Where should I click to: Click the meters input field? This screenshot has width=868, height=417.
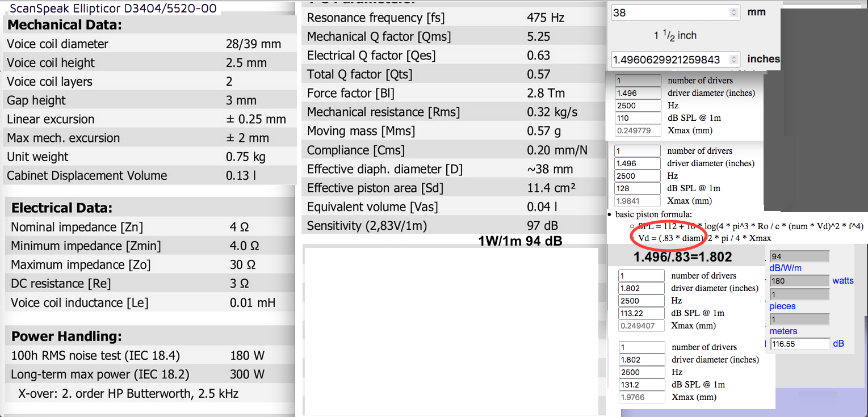[799, 319]
